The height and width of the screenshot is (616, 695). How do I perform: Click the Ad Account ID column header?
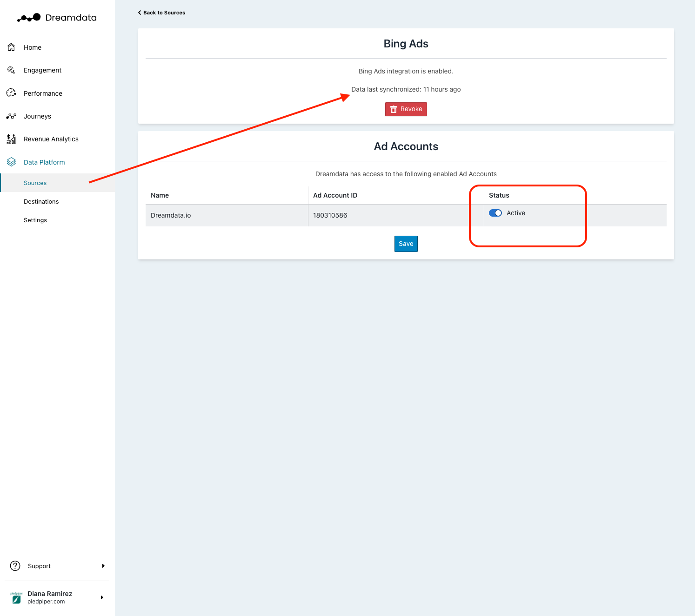coord(335,195)
